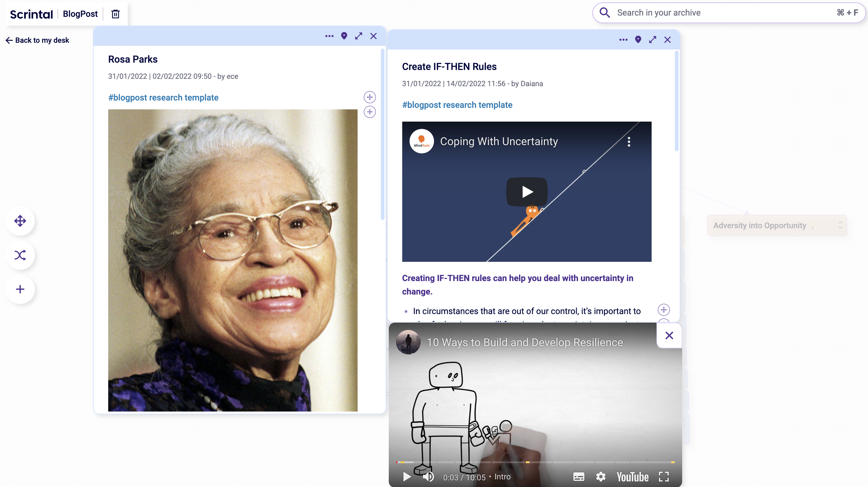Click the search in your archive field
868x487 pixels.
[x=729, y=13]
